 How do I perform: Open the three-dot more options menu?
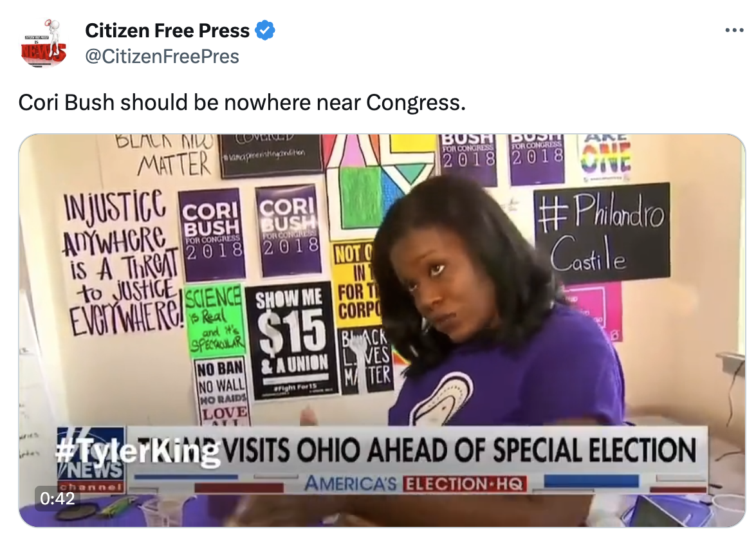point(734,30)
